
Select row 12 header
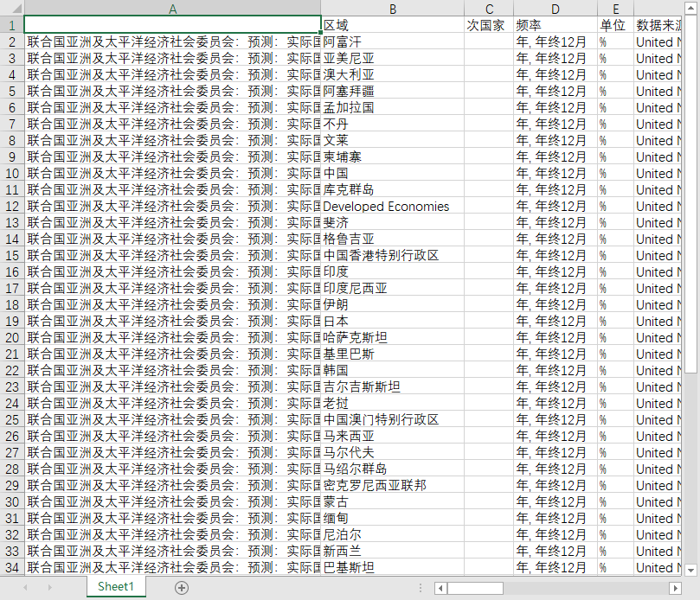[x=12, y=206]
